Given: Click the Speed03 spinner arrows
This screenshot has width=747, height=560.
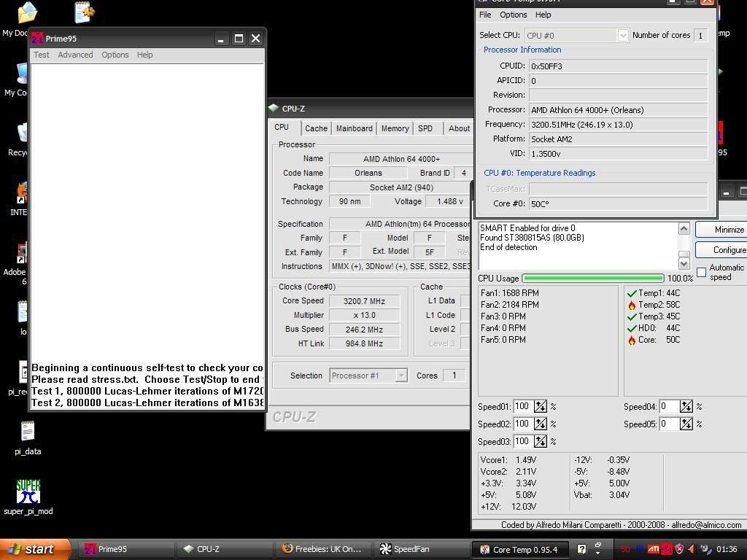Looking at the screenshot, I should point(541,441).
